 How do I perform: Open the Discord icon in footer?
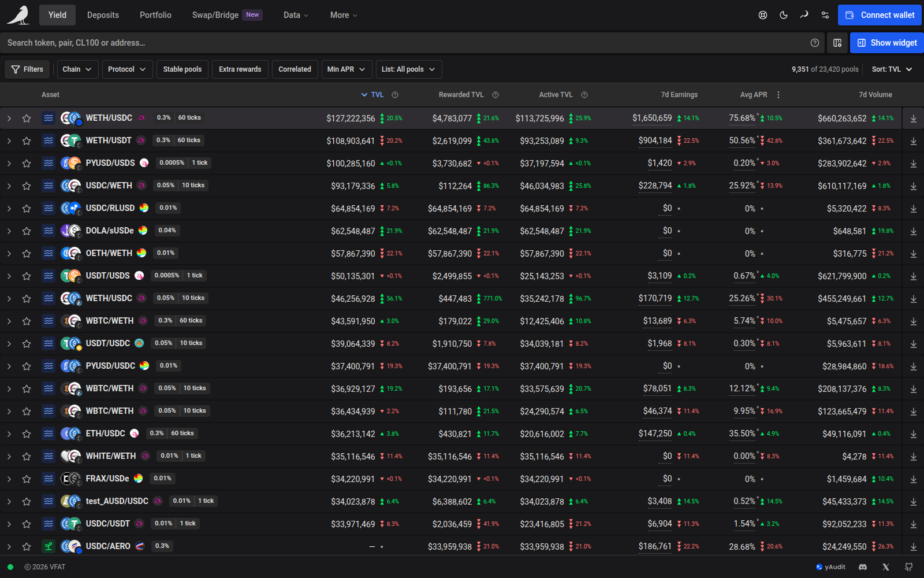click(863, 567)
